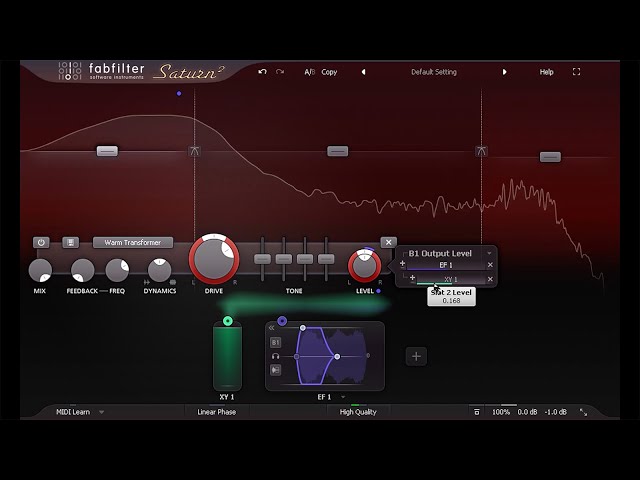Click the 100% global mix value

(501, 412)
